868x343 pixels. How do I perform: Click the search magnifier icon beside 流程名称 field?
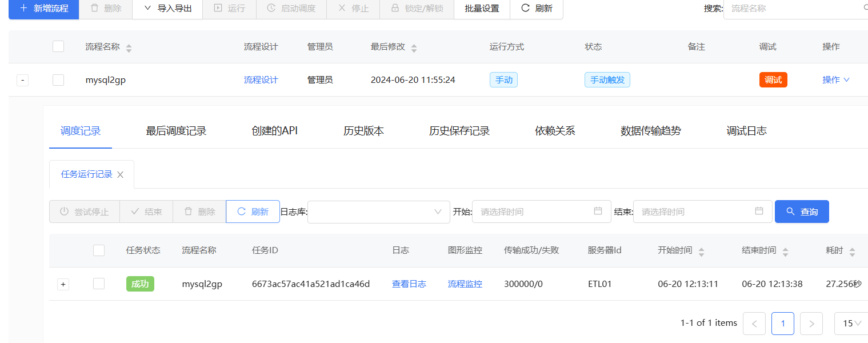coord(865,9)
